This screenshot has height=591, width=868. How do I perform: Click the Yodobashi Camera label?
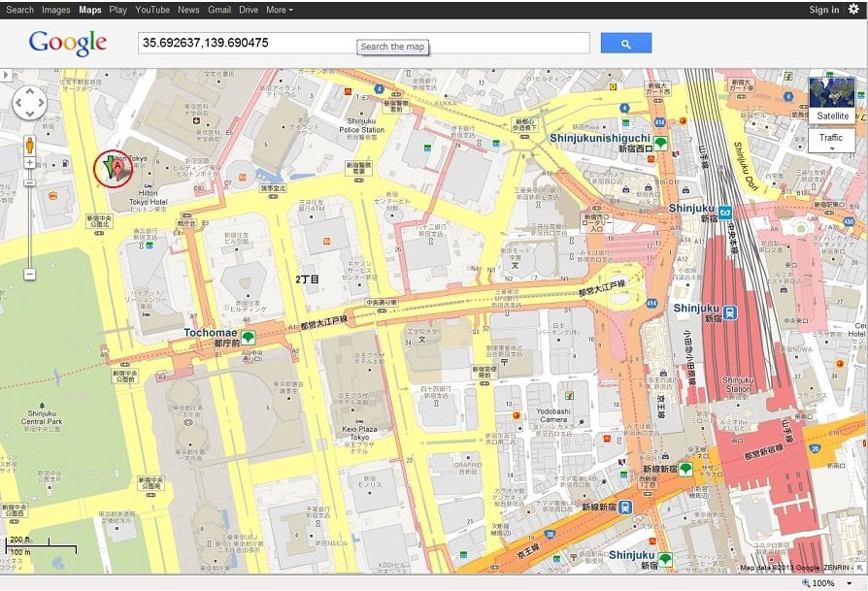553,415
